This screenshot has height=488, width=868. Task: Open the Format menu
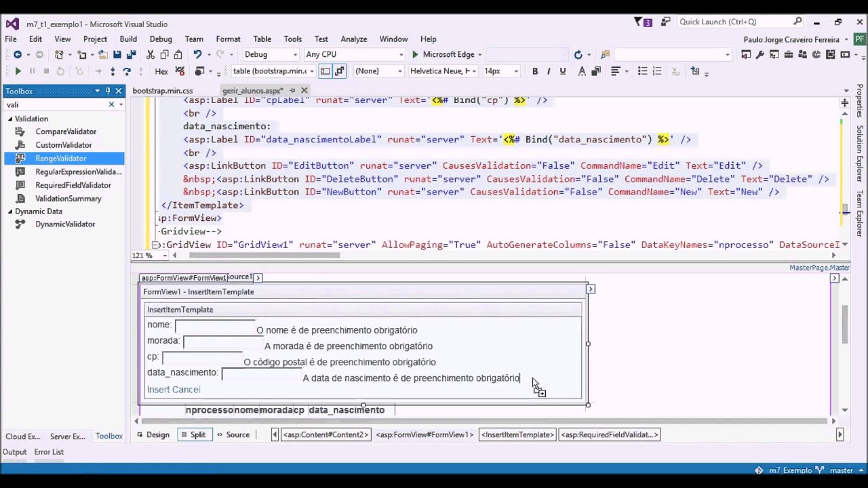tap(229, 39)
